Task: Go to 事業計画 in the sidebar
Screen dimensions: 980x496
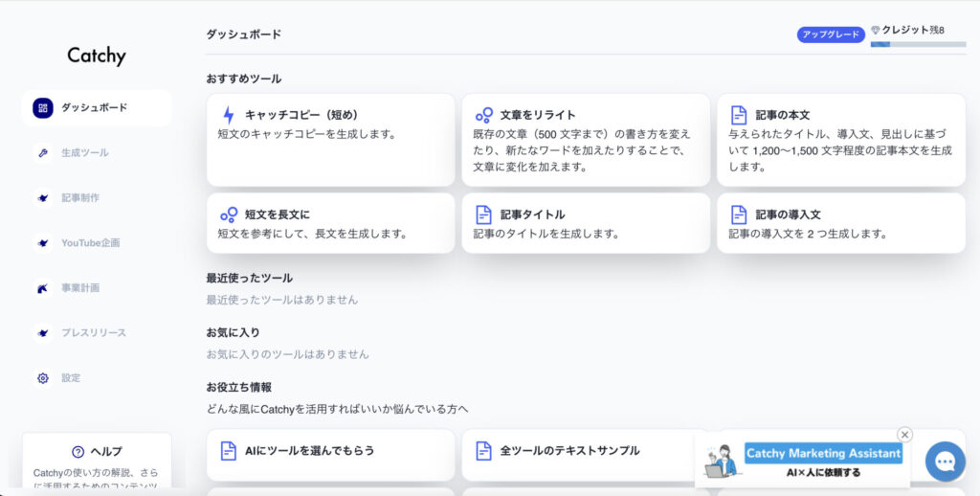Action: [80, 288]
